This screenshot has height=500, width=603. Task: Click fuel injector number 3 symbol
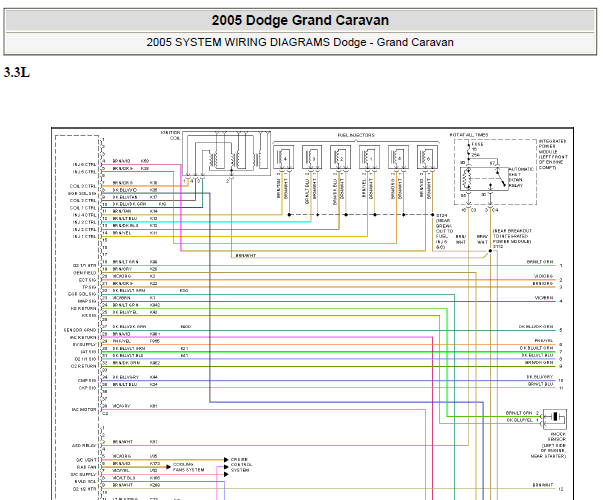click(x=312, y=157)
